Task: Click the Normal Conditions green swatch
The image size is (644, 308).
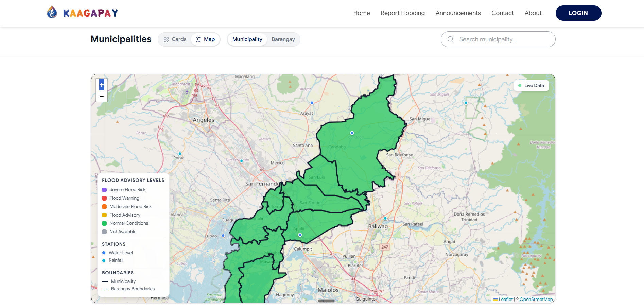Action: (104, 223)
